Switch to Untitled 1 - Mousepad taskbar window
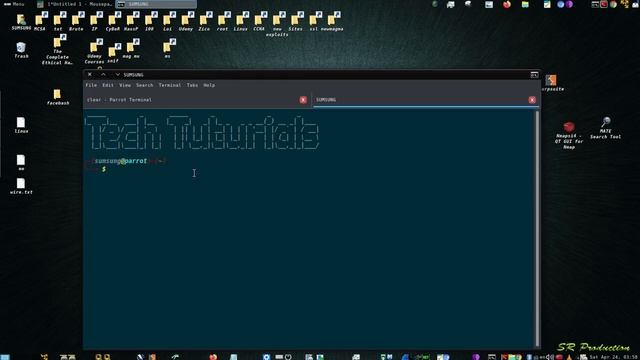The width and height of the screenshot is (640, 360). pyautogui.click(x=75, y=4)
